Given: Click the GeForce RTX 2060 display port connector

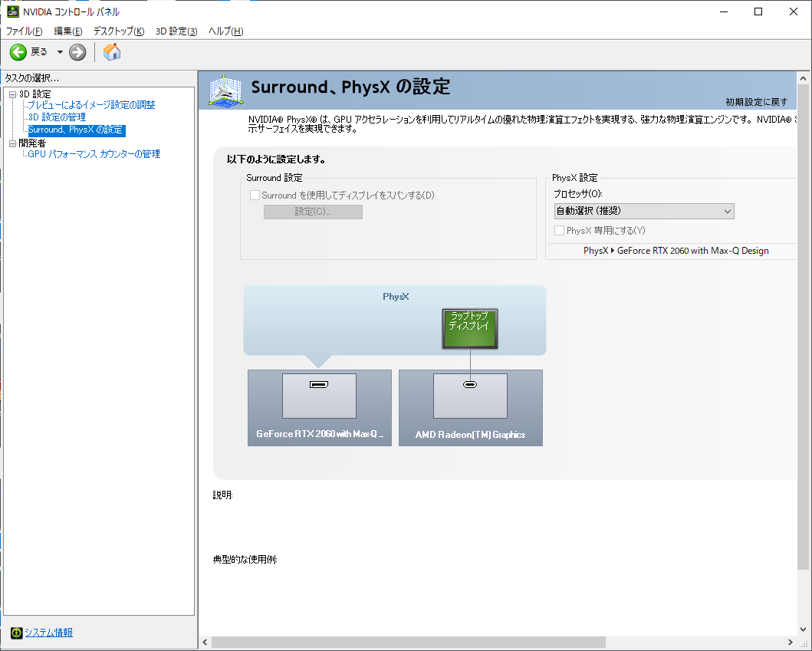Looking at the screenshot, I should [319, 384].
